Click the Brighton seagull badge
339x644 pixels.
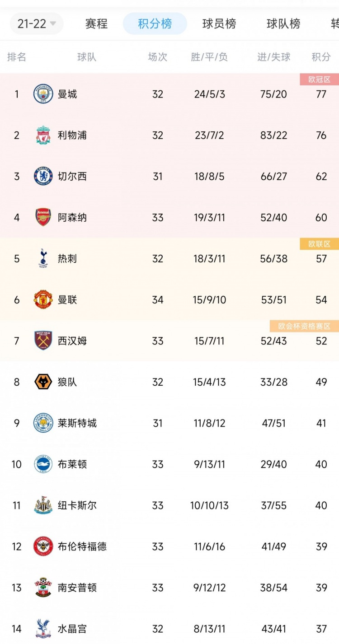43,464
